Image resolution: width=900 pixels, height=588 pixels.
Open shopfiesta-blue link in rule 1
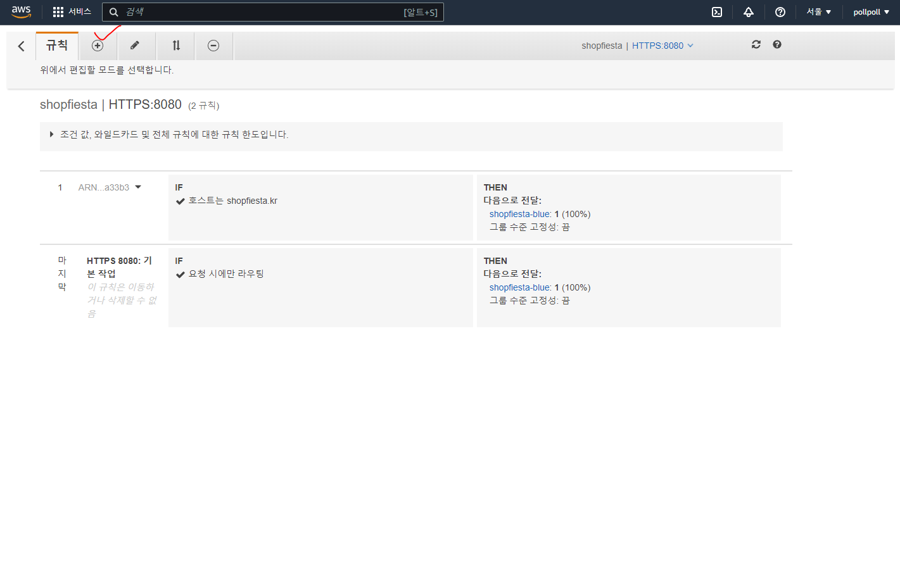(x=520, y=214)
